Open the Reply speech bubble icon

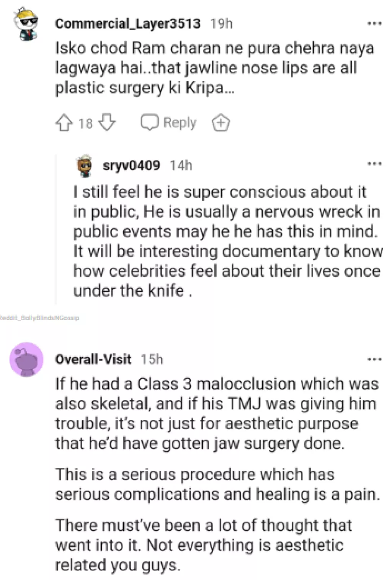tap(150, 122)
